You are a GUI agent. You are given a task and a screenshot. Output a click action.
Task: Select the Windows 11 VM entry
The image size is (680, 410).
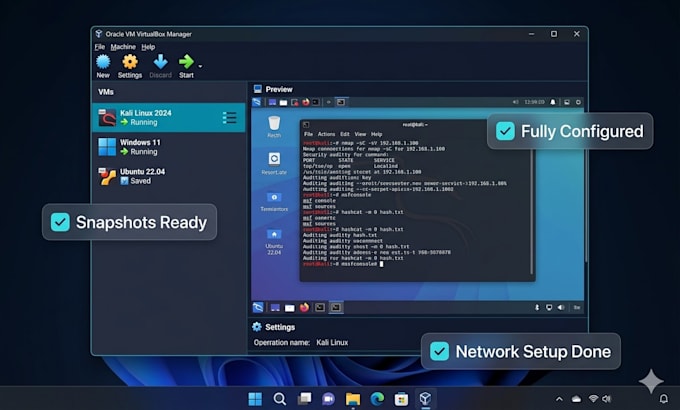[x=169, y=147]
